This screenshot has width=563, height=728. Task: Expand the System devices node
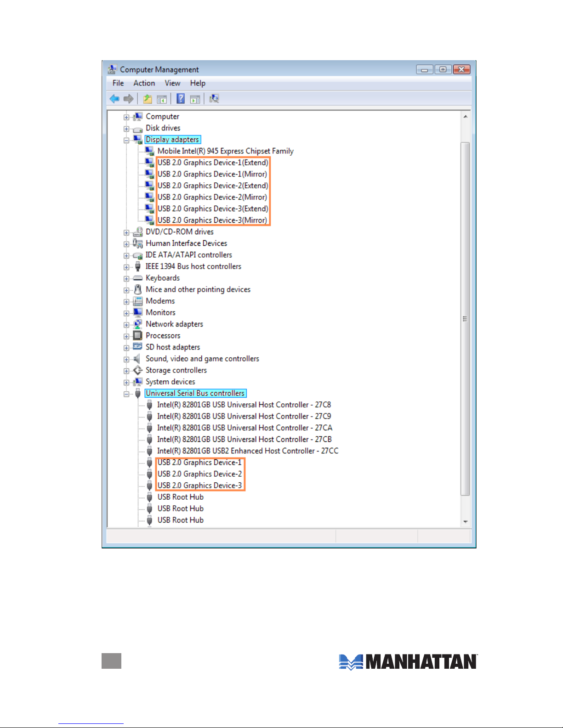point(126,383)
